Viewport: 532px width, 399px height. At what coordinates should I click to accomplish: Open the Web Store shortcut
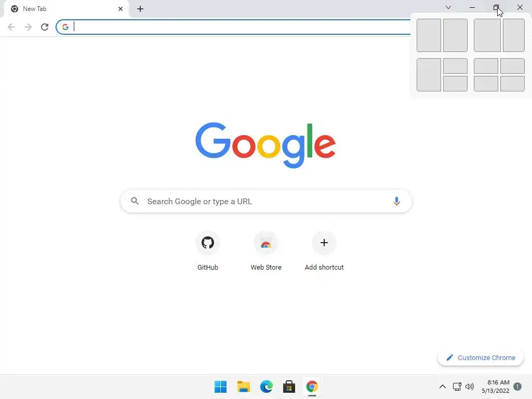266,251
